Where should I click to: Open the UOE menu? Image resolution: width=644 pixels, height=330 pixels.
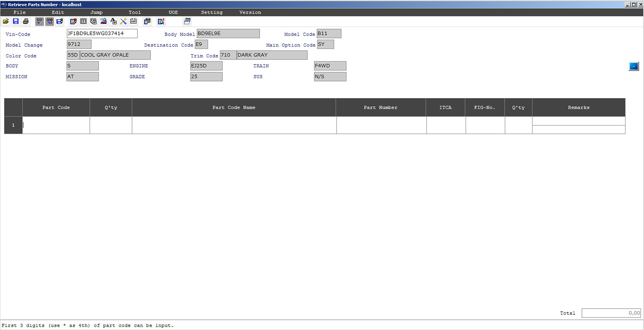coord(173,12)
